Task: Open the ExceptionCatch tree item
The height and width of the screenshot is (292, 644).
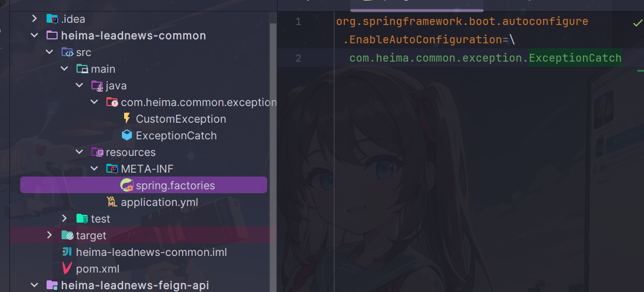Action: [176, 135]
